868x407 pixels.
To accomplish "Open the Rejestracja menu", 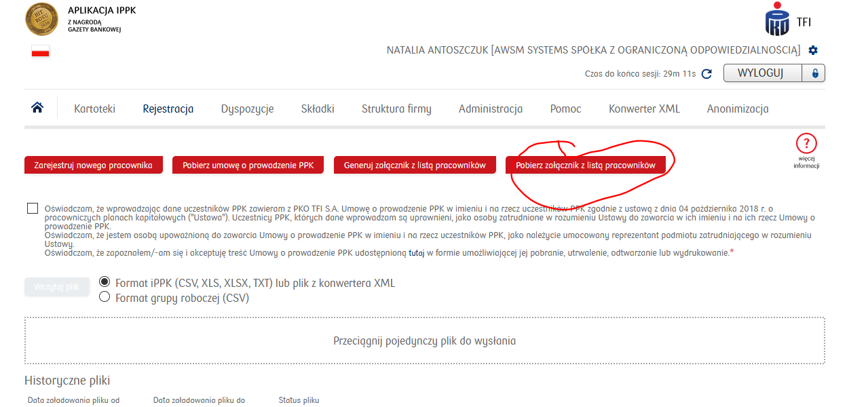I will point(168,109).
